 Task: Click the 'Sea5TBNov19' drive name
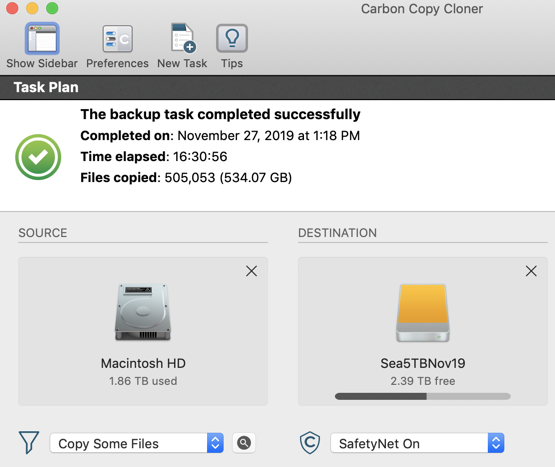point(423,363)
